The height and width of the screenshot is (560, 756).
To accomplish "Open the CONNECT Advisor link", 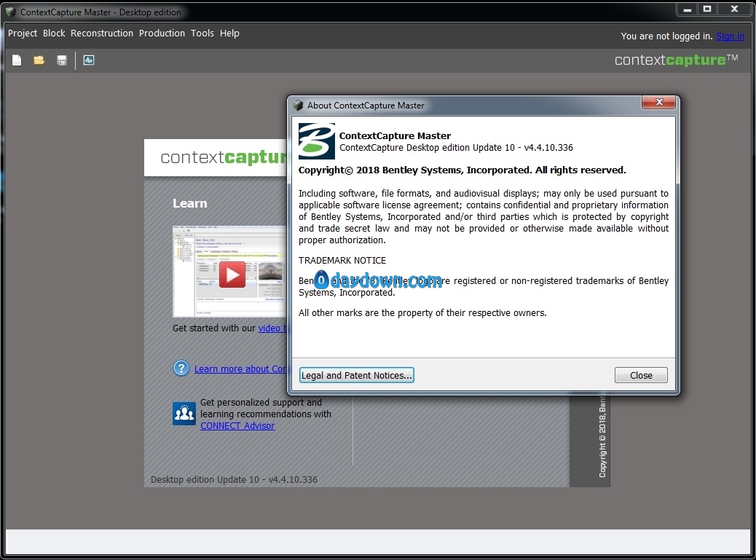I will click(x=237, y=426).
